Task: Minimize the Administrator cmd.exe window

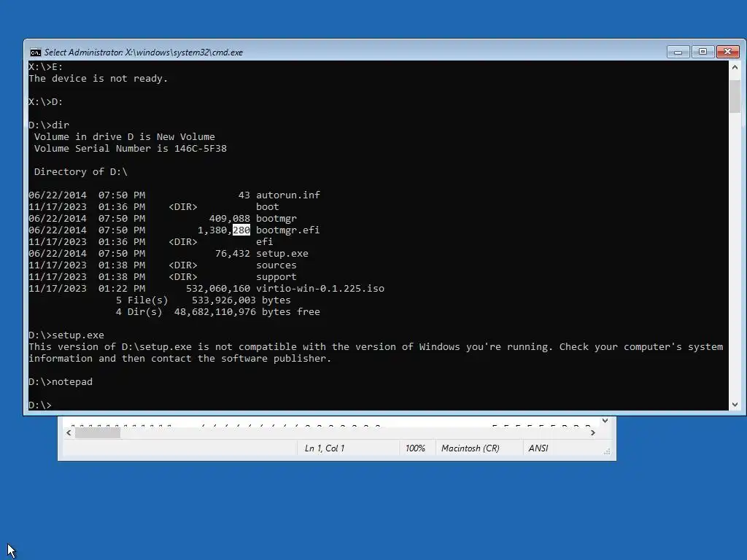Action: (678, 52)
